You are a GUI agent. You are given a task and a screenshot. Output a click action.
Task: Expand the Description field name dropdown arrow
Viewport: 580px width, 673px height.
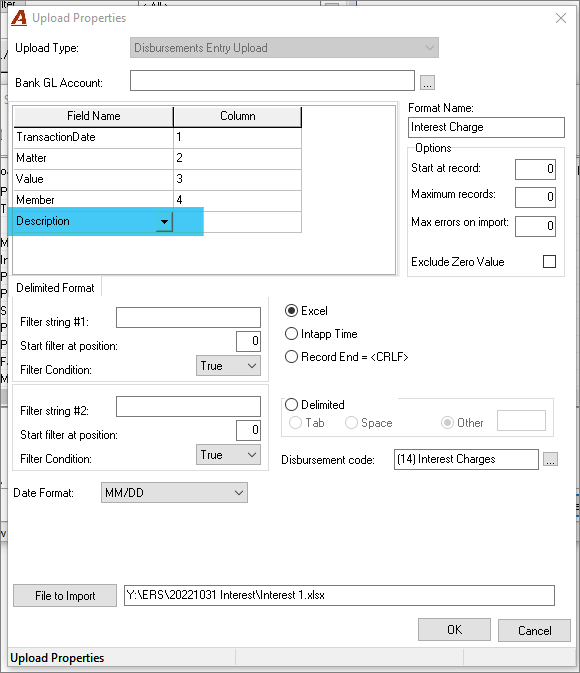tap(164, 222)
